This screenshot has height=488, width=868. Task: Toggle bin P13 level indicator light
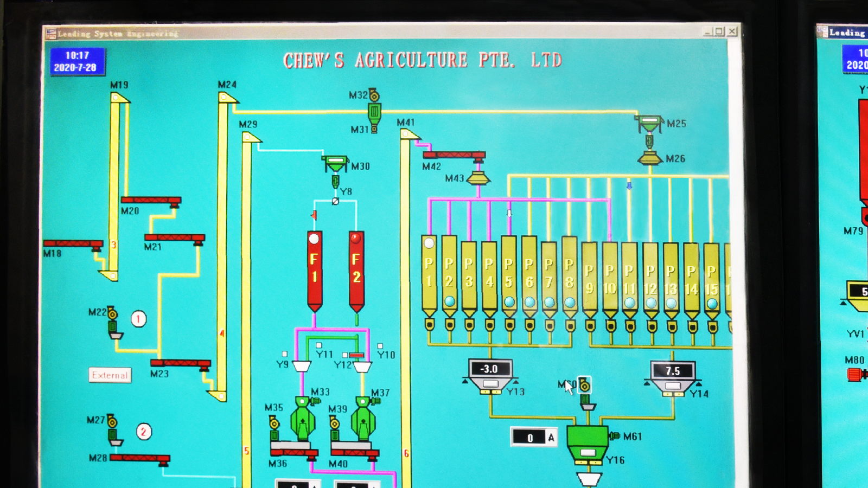point(671,303)
